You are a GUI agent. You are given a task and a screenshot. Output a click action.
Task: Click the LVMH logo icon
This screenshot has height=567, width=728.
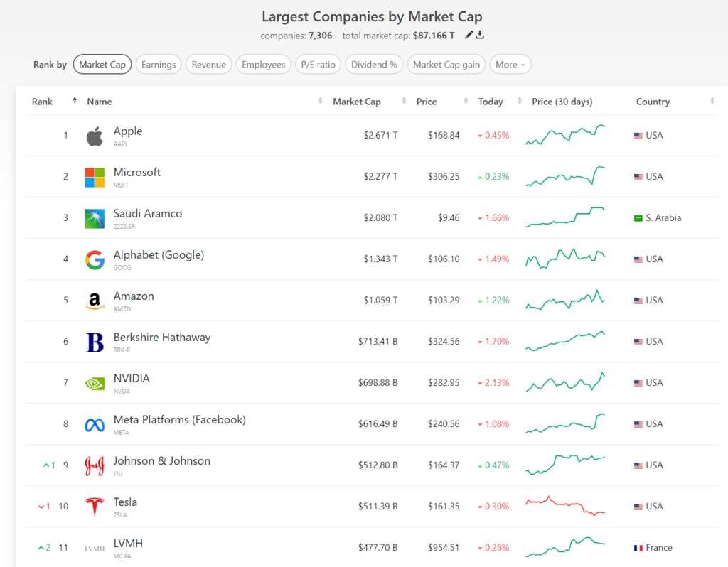pos(95,549)
